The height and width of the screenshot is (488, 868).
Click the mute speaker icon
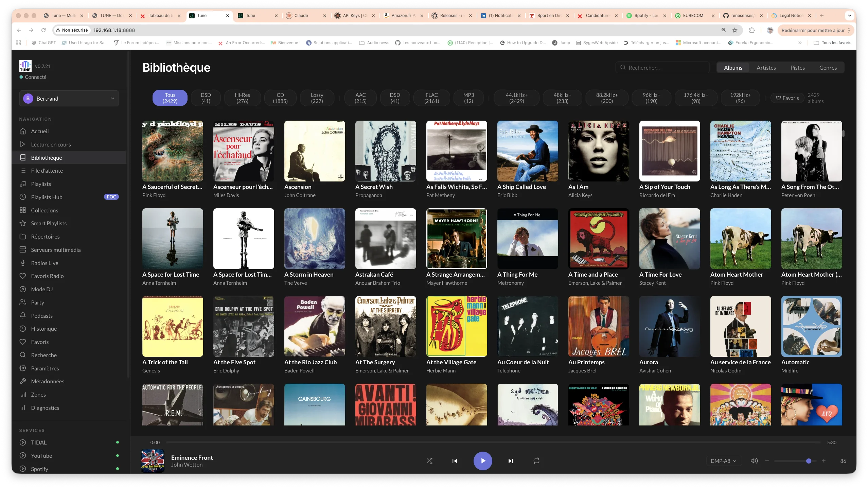click(x=754, y=461)
